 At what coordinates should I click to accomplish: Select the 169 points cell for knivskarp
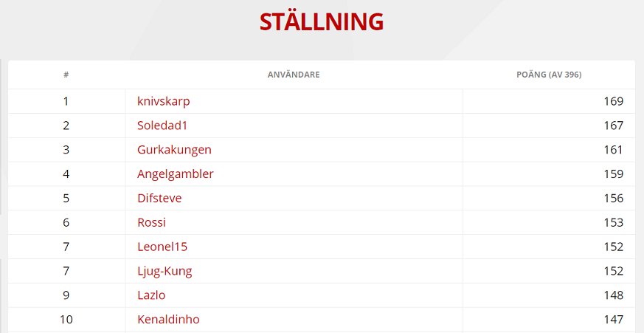click(613, 101)
